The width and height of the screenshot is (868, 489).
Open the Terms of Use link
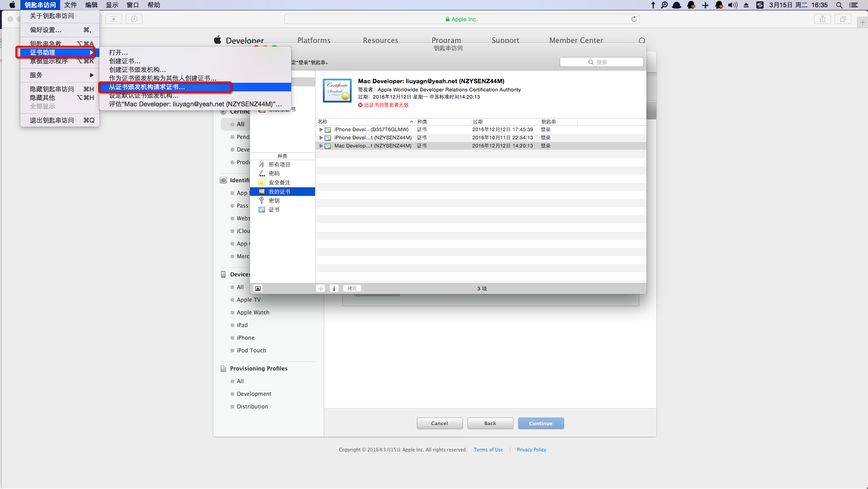[x=488, y=450]
